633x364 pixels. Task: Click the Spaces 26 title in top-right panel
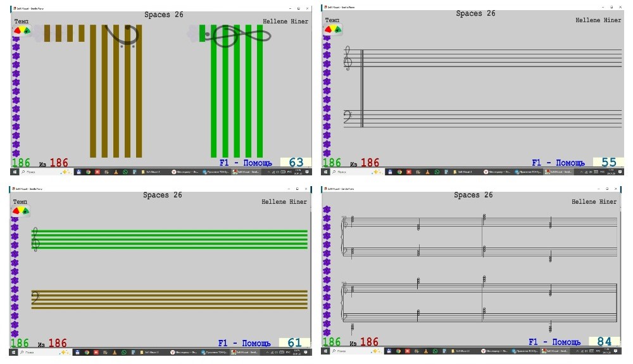tap(475, 13)
